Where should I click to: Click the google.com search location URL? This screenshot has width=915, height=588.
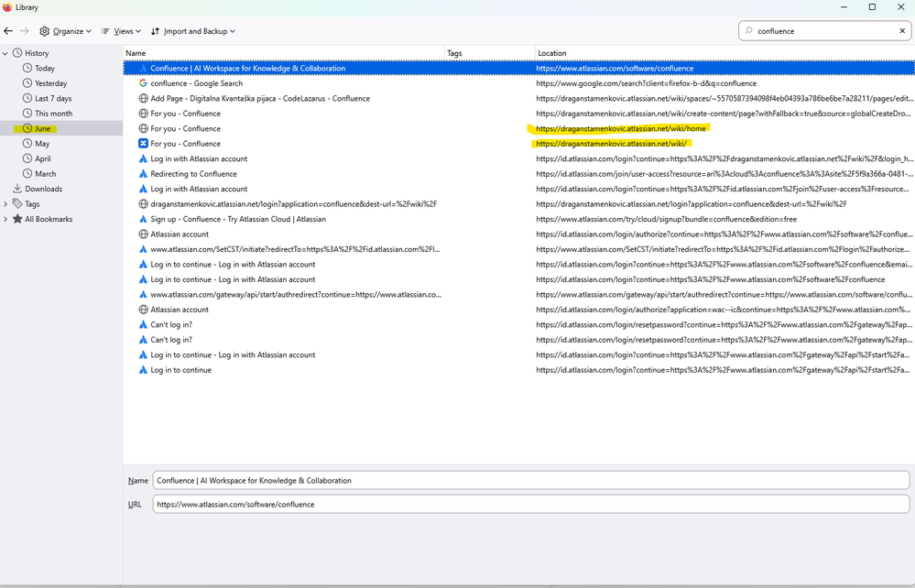pyautogui.click(x=646, y=83)
